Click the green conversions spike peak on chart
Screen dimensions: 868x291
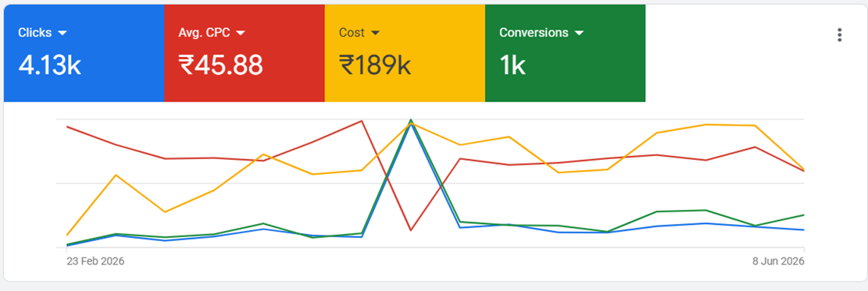(411, 120)
